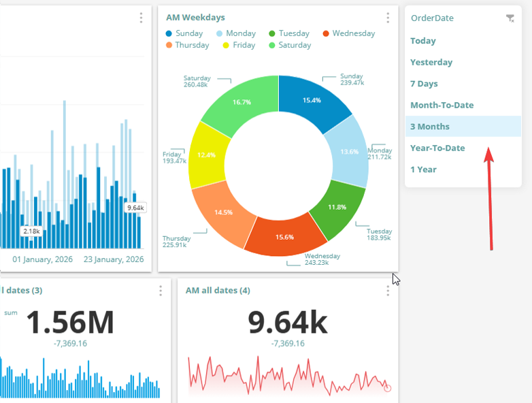Screen dimensions: 532x403
Task: Choose Month-To-Date filter option
Action: (x=442, y=106)
